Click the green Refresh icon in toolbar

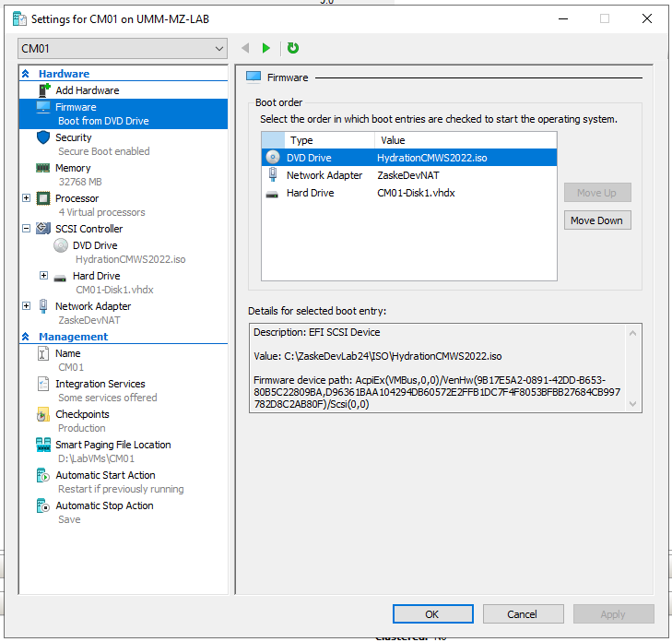293,48
